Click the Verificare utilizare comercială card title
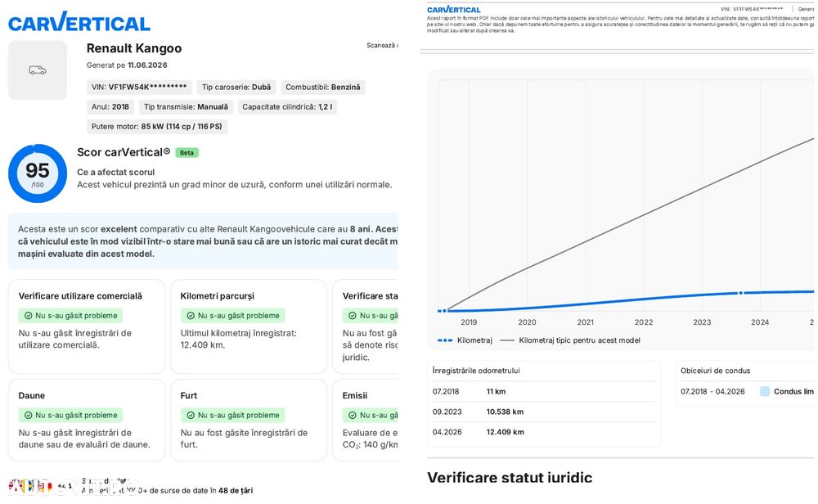Screen dimensions: 818x504 coord(80,296)
